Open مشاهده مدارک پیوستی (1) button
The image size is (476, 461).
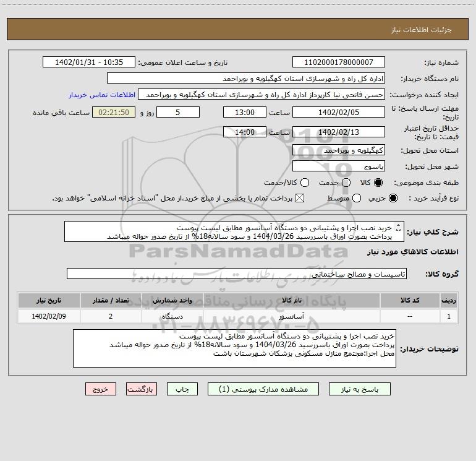[x=263, y=389]
